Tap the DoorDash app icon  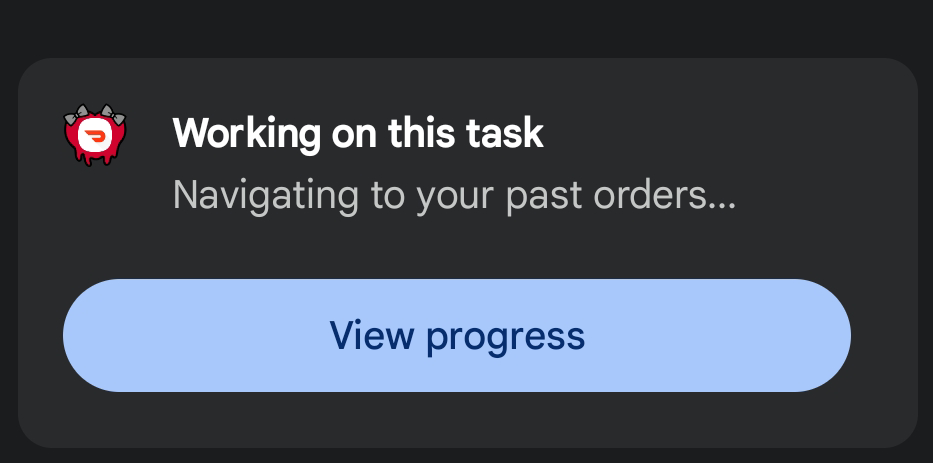[96, 136]
